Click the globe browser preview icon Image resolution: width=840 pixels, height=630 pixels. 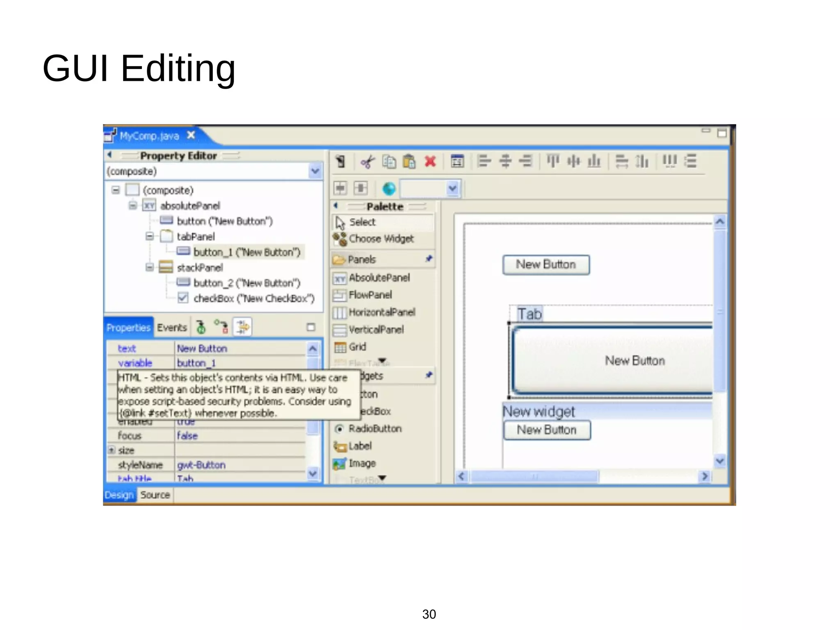pos(388,188)
